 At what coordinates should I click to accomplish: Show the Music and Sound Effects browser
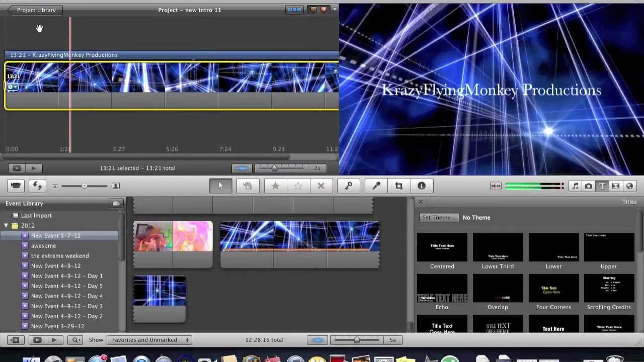[576, 186]
